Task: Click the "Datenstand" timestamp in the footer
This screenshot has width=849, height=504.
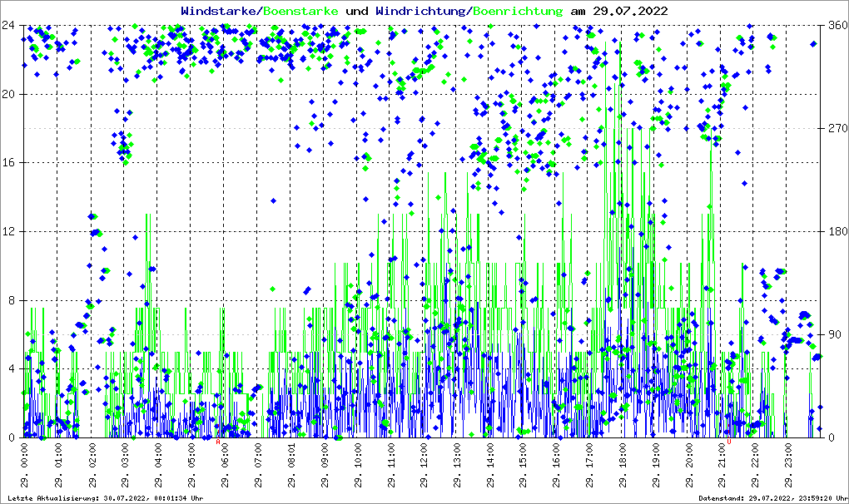Action: 771,497
